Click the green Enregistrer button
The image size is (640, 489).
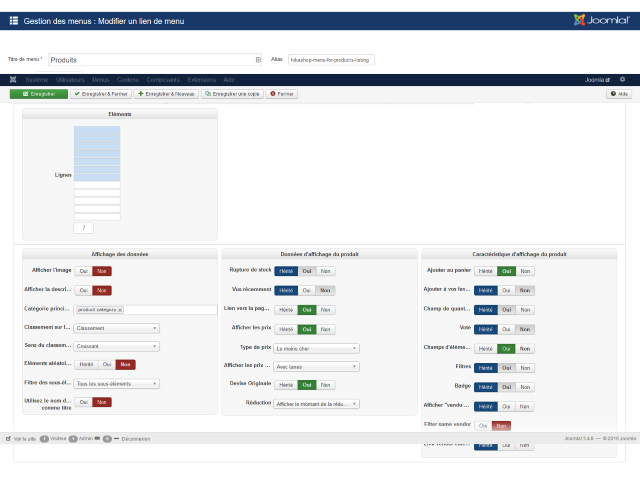(39, 94)
